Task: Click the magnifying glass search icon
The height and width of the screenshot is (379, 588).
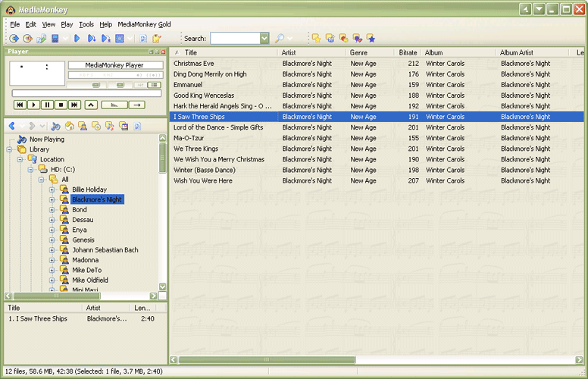Action: (x=280, y=38)
